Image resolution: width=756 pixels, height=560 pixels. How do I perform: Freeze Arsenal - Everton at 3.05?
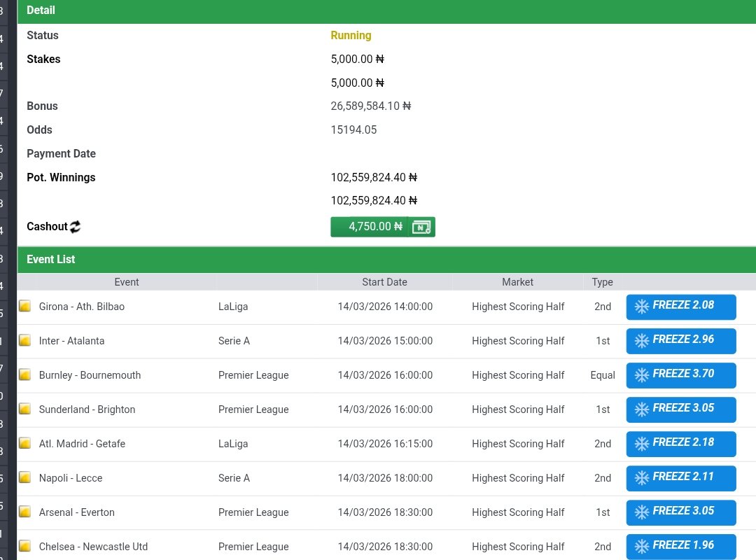[681, 512]
